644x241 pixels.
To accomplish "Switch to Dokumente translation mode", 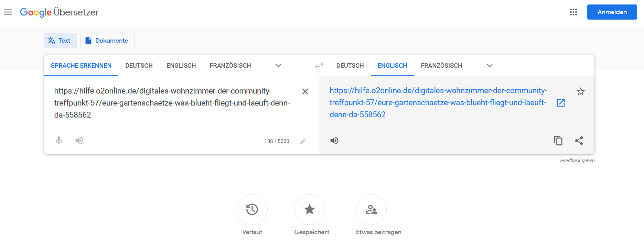I will coord(107,41).
